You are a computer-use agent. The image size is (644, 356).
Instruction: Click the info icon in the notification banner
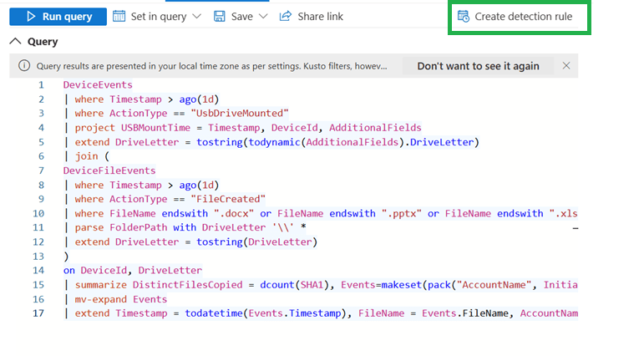(23, 66)
